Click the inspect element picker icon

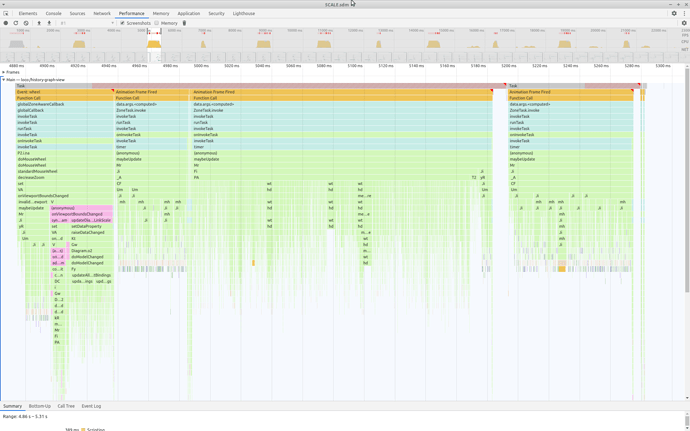pos(6,14)
